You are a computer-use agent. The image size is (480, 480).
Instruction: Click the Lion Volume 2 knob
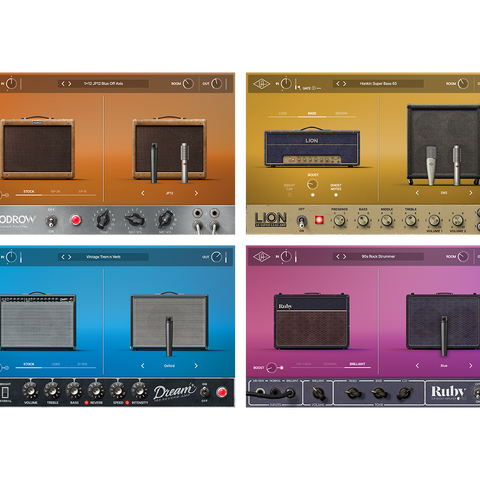point(457,220)
